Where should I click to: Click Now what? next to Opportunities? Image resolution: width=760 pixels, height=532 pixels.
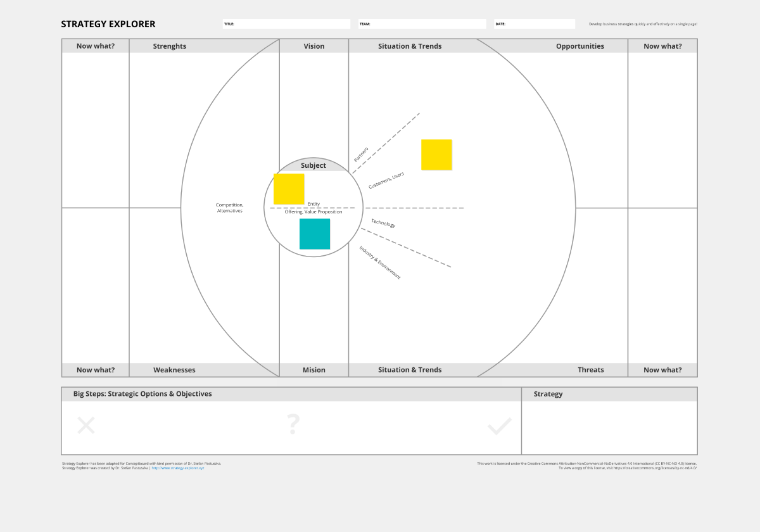click(662, 46)
